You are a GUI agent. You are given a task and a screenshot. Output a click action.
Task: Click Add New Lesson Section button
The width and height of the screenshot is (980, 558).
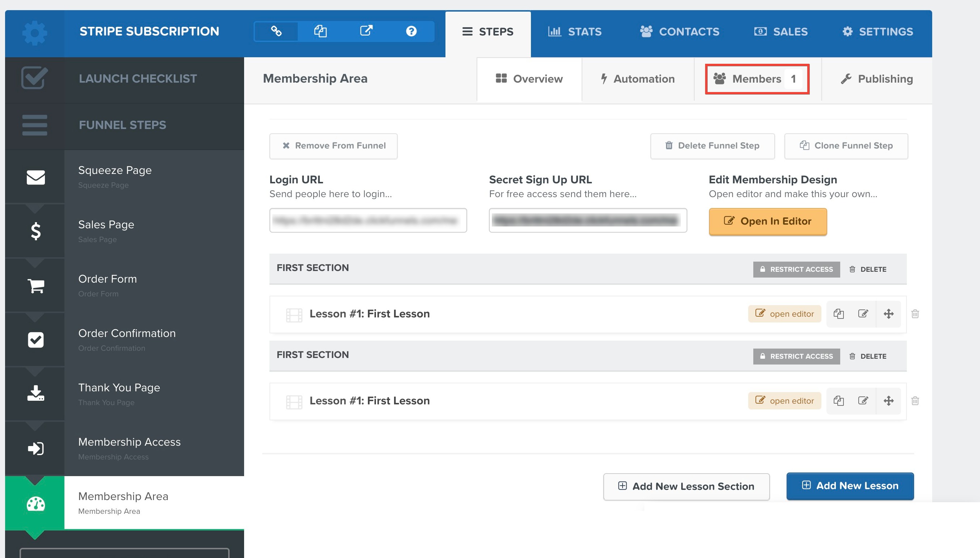687,485
